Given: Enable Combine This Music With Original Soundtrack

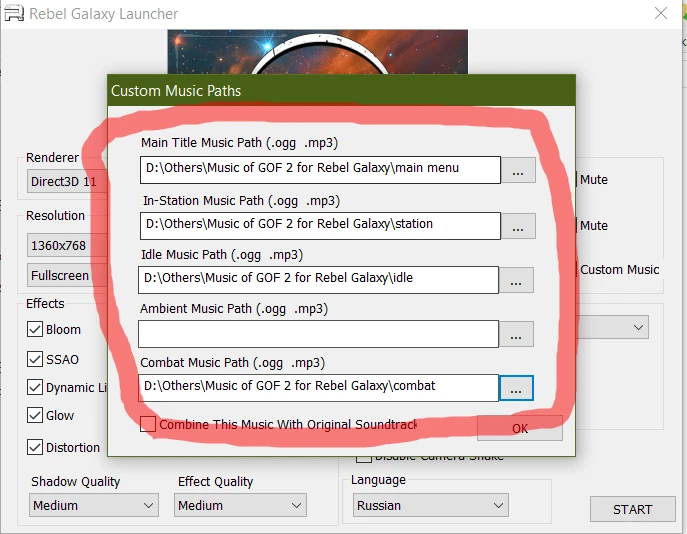Looking at the screenshot, I should (148, 424).
